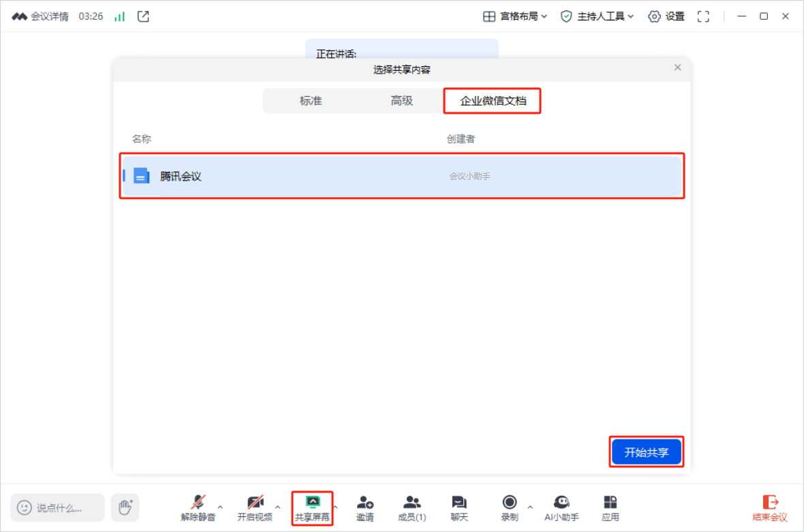Expand recording options arrow beside 录制

(530, 507)
